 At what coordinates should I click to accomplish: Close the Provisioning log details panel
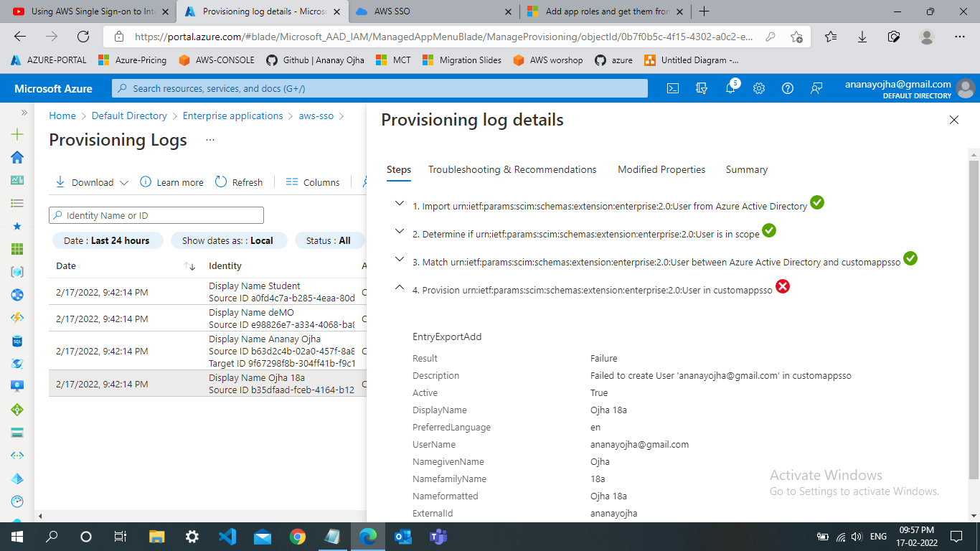(954, 120)
